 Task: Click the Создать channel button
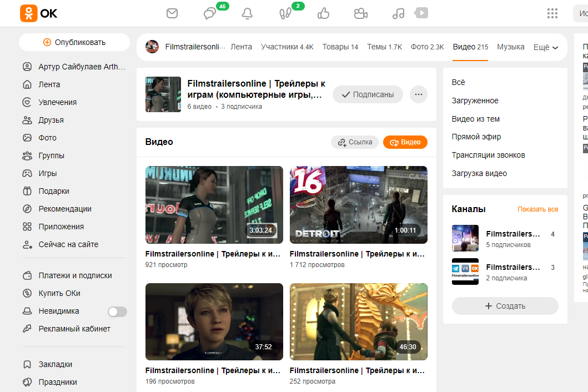505,306
